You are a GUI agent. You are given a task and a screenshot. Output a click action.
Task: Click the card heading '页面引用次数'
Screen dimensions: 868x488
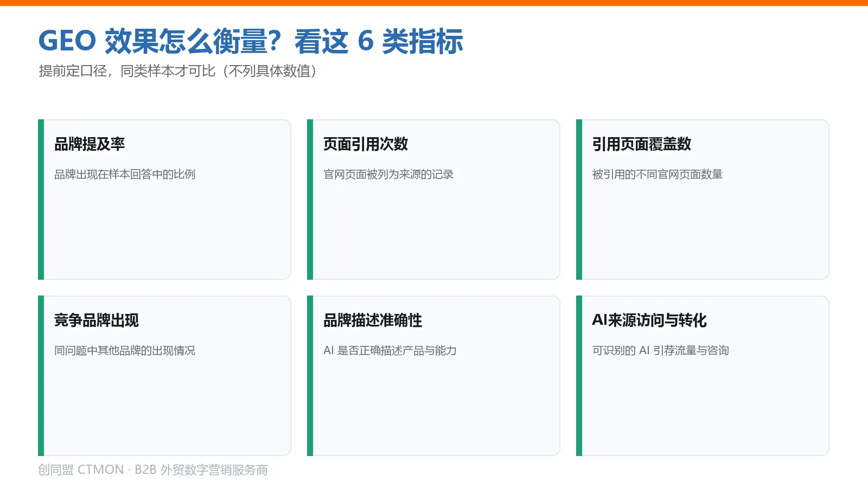(x=366, y=144)
